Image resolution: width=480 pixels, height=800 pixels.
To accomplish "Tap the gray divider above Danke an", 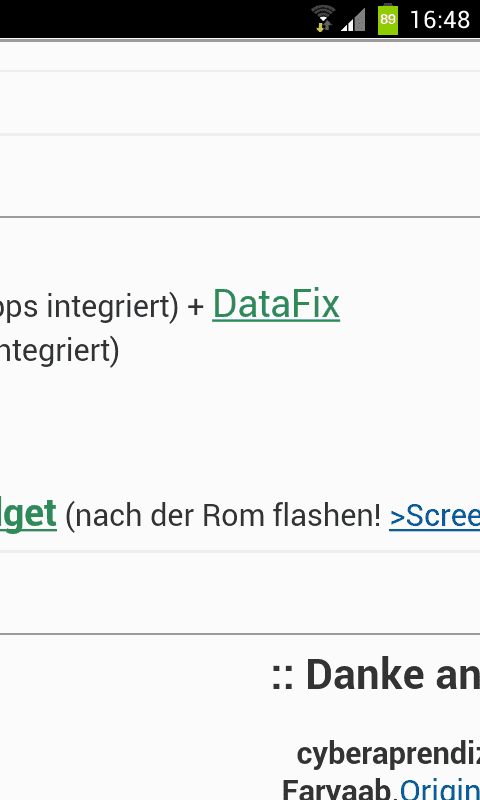I will (240, 634).
